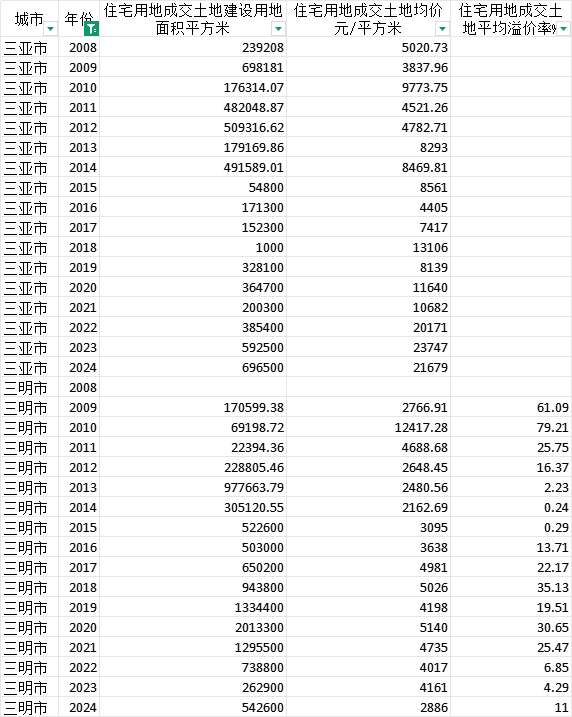This screenshot has height=717, width=572.
Task: Select the 三明市 2008 city cell
Action: click(30, 388)
